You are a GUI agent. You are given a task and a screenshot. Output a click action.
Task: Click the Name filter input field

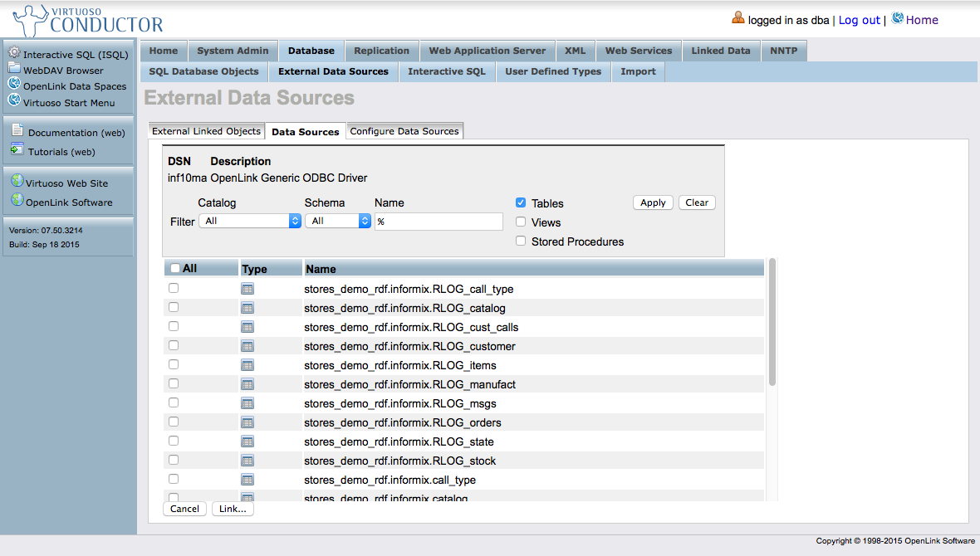(439, 222)
